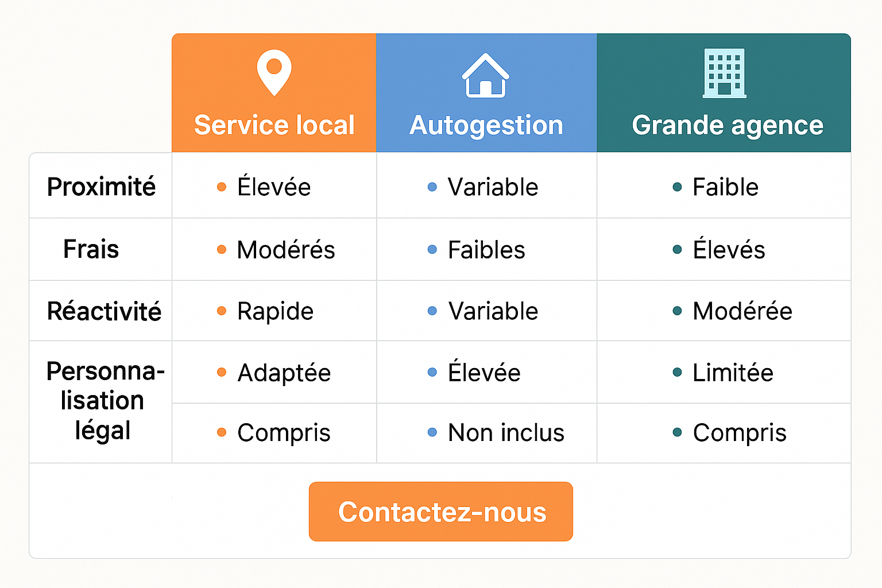Click the orange bullet beside Rapide

click(x=222, y=311)
